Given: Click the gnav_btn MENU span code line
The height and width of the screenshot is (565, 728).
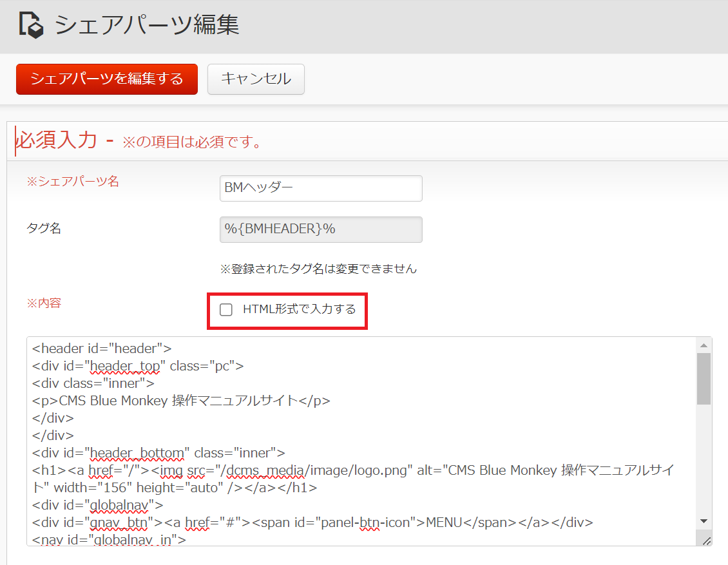Looking at the screenshot, I should click(312, 522).
